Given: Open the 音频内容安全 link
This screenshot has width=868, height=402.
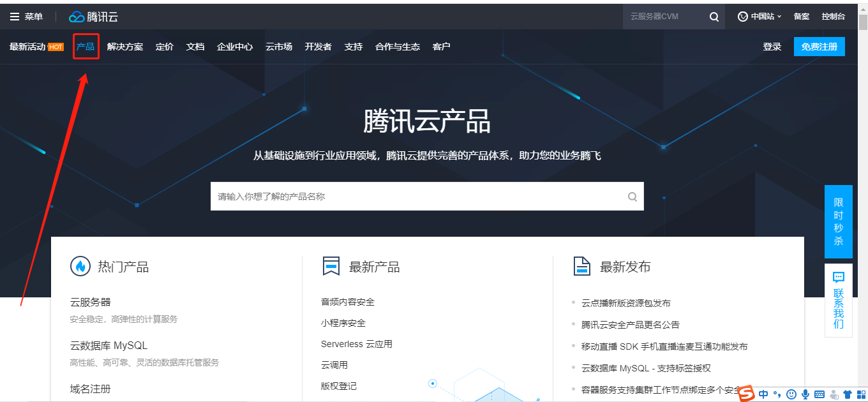Looking at the screenshot, I should (x=348, y=302).
